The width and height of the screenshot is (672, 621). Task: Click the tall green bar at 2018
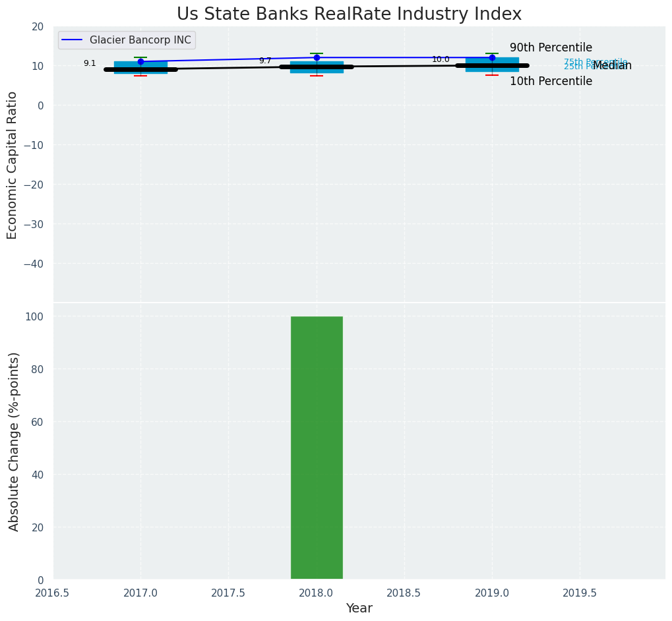[317, 448]
